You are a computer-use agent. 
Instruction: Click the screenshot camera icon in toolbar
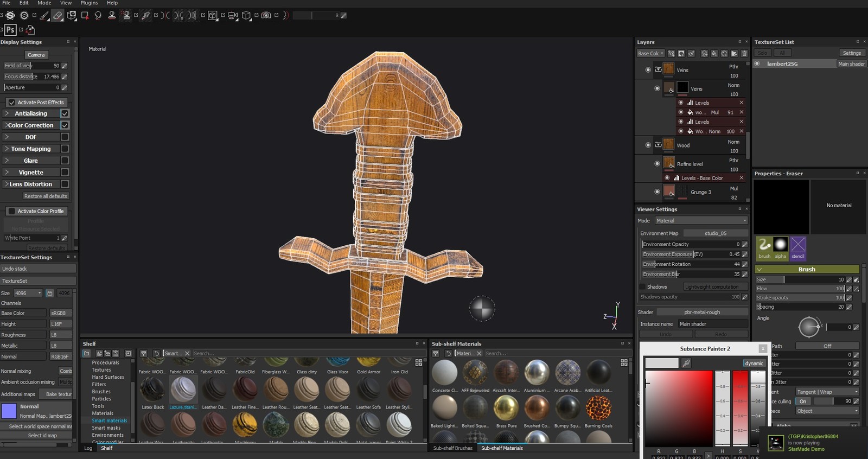tap(266, 15)
